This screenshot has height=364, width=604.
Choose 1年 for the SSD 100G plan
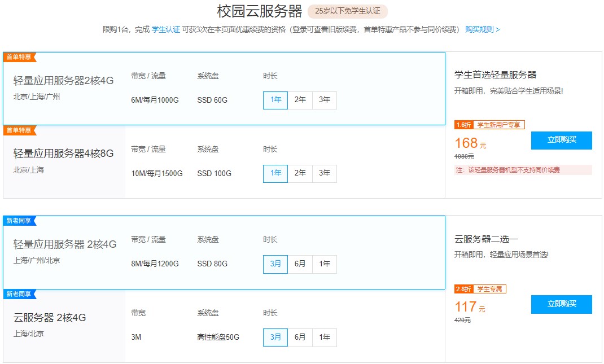tap(275, 173)
